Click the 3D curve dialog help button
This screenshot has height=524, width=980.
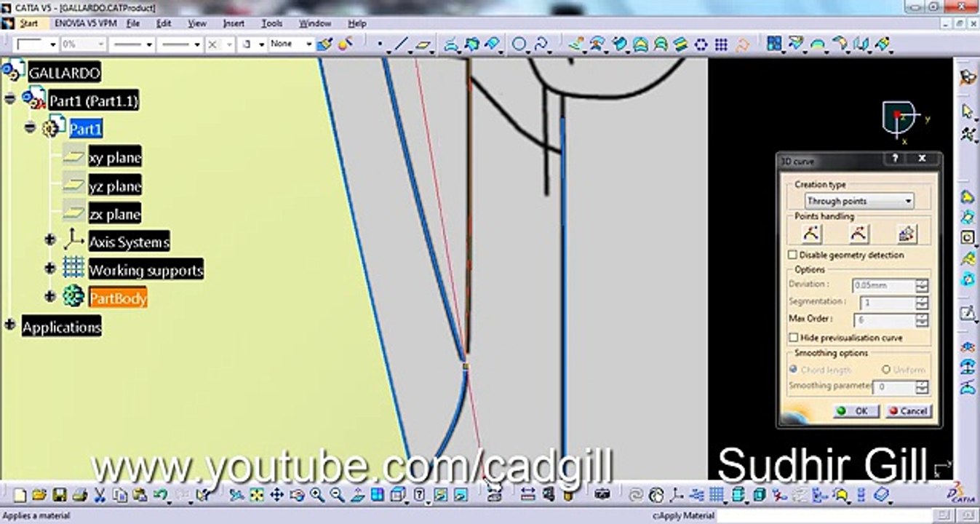(893, 159)
